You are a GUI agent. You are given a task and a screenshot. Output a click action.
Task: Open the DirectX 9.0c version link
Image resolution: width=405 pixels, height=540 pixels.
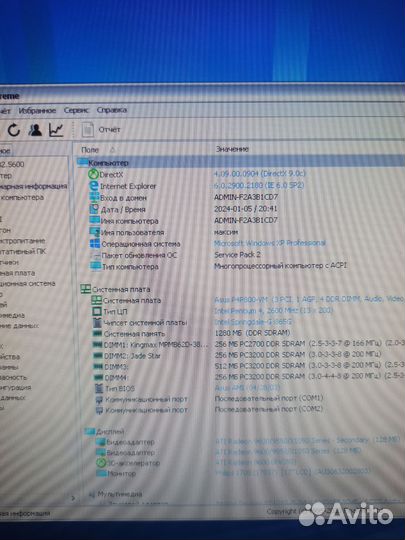260,173
